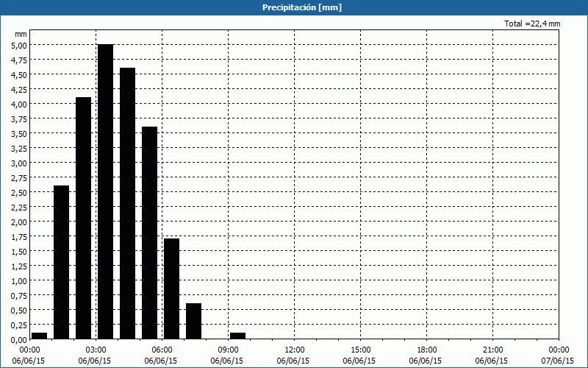Image resolution: width=588 pixels, height=368 pixels.
Task: Click the 5,00 value on the y-axis
Action: point(18,45)
